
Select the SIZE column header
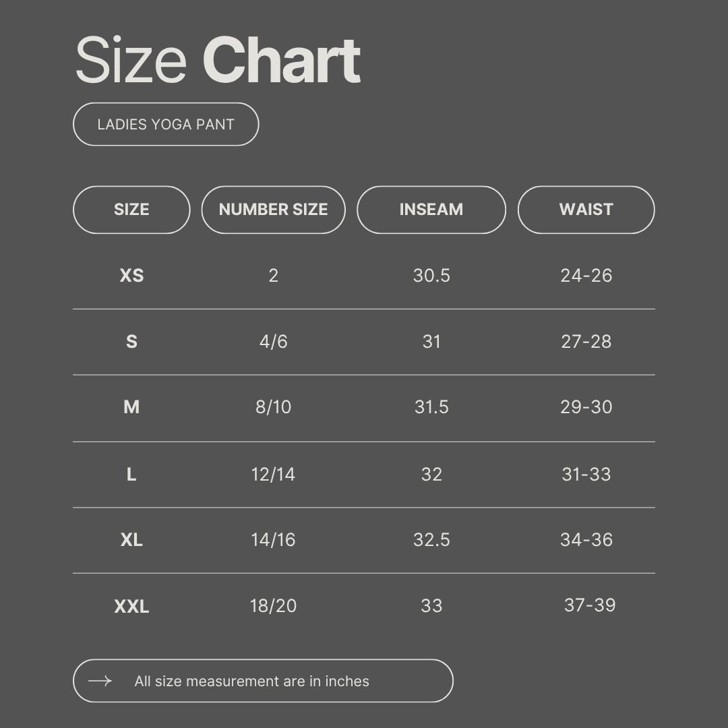tap(131, 210)
